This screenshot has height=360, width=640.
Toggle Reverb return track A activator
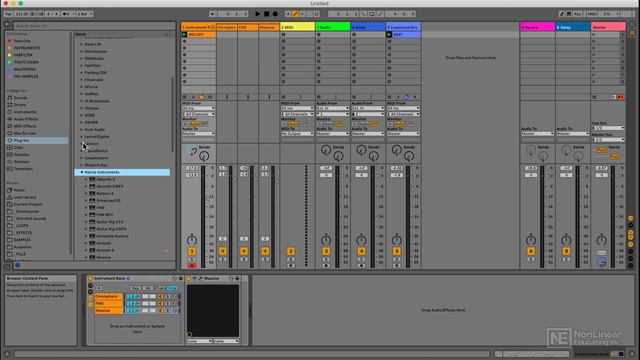(x=531, y=251)
